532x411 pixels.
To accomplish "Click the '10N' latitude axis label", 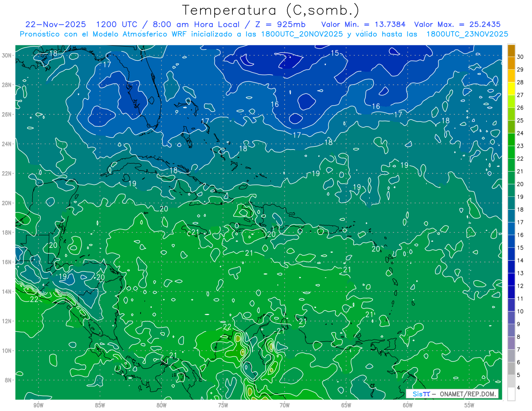I will click(x=7, y=351).
